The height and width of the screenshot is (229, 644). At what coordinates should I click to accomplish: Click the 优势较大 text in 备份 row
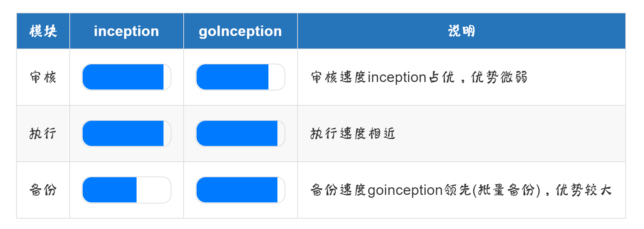pos(583,190)
